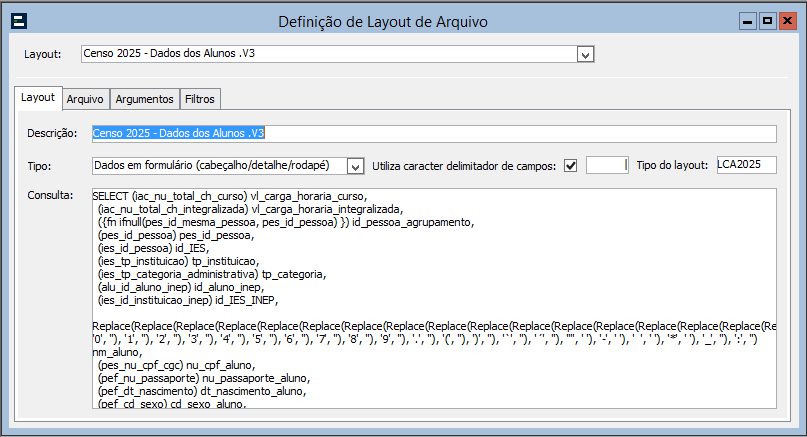Click the line '(pef_dt_nascimento) dt_nascimento_aluno'

(202, 391)
